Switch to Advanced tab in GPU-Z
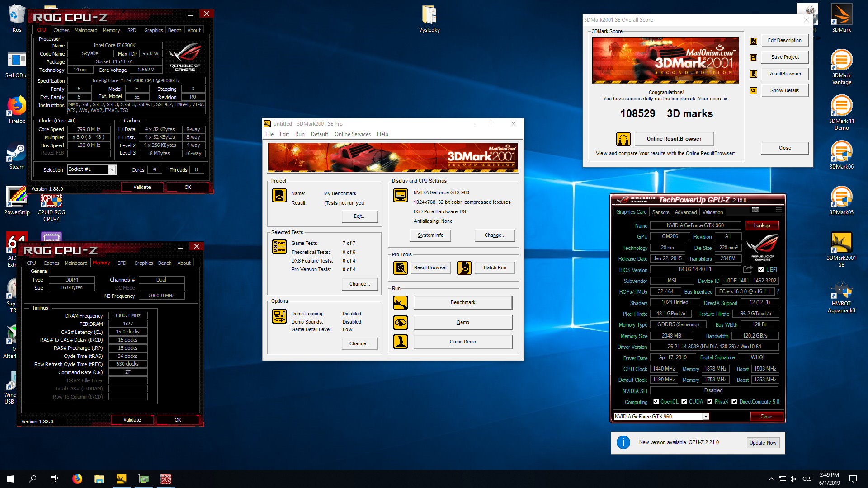This screenshot has height=488, width=868. tap(686, 212)
